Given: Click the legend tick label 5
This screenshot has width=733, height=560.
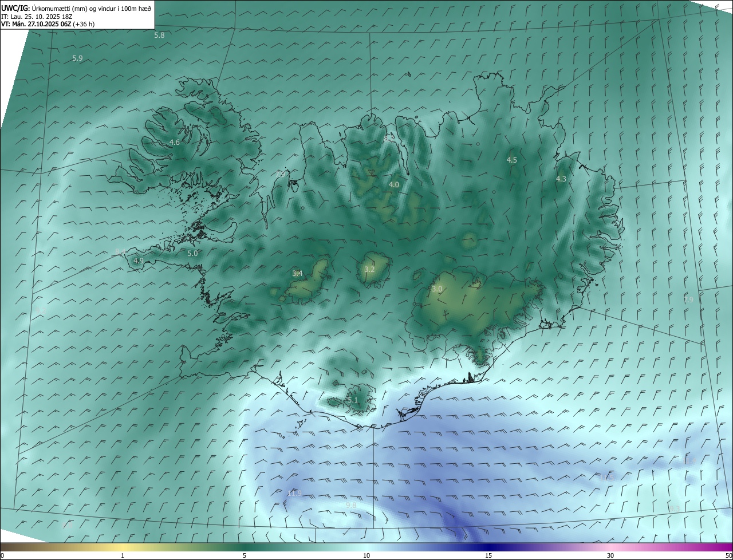Looking at the screenshot, I should click(245, 556).
